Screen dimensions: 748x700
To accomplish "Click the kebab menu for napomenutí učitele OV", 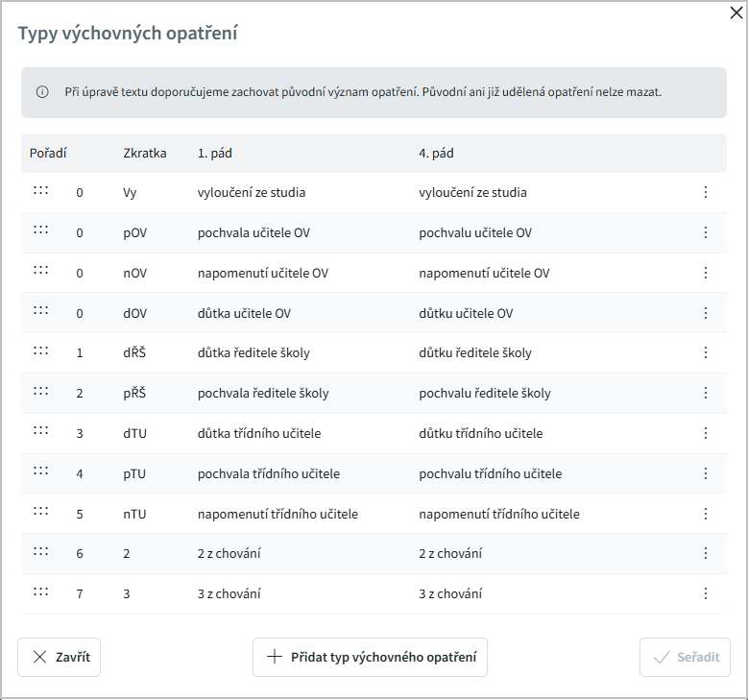I will coord(705,273).
